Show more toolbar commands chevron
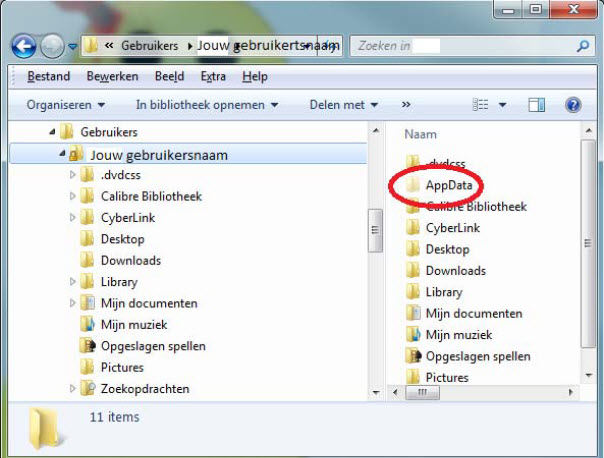 (x=406, y=104)
